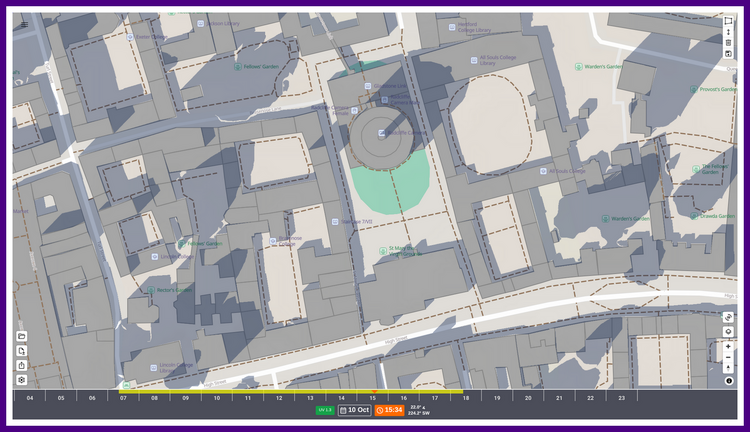Zoom in with the plus button
Screen dimensions: 750x432
[728, 346]
